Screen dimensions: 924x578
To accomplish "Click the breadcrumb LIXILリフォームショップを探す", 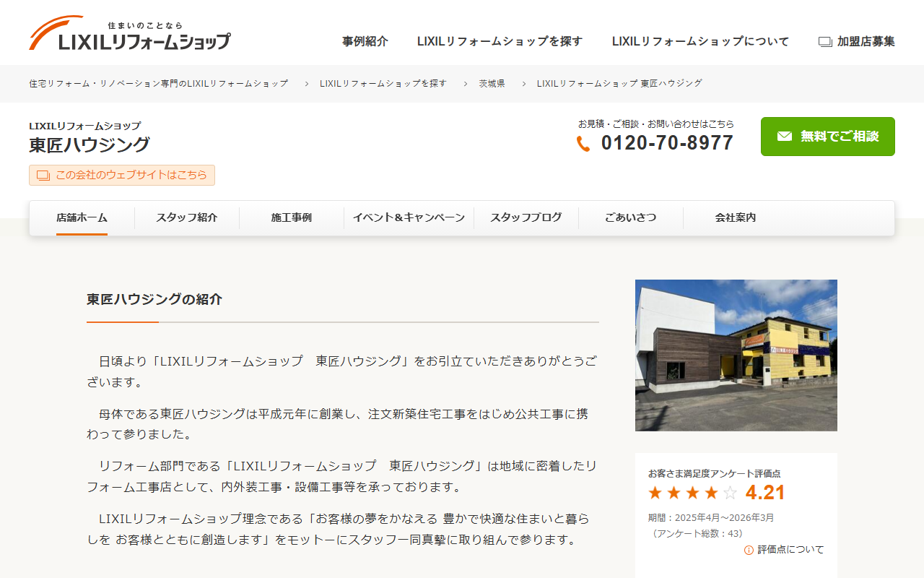I will 383,84.
